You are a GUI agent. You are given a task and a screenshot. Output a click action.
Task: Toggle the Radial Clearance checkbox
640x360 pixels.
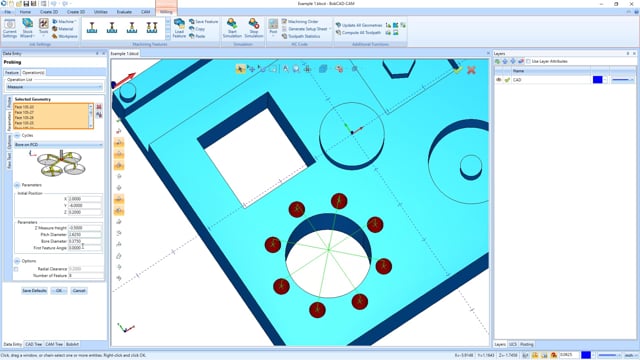pos(16,269)
